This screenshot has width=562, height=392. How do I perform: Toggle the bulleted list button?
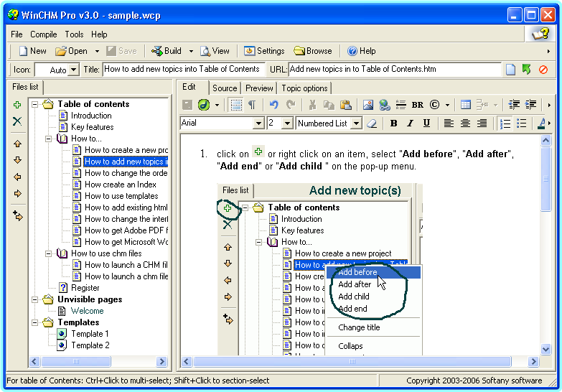(522, 123)
